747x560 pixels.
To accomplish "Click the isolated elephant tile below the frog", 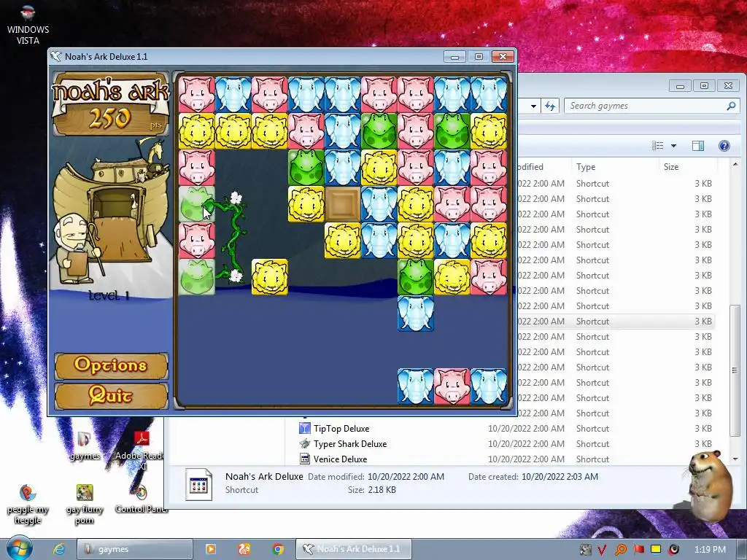I will (x=415, y=313).
